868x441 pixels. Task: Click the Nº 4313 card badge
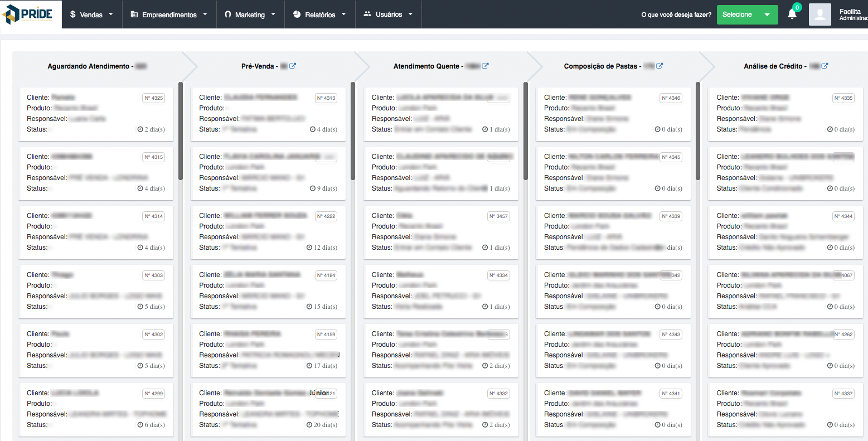[x=326, y=98]
